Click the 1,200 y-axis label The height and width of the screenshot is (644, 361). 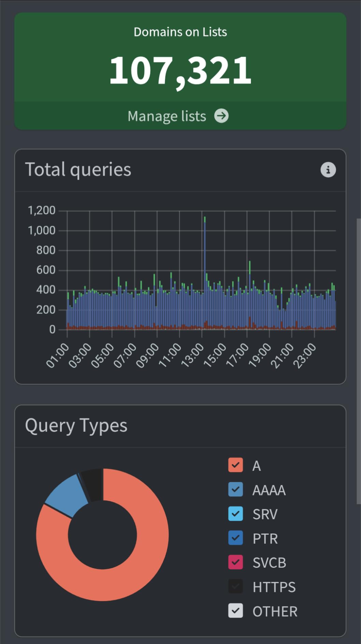coord(42,210)
